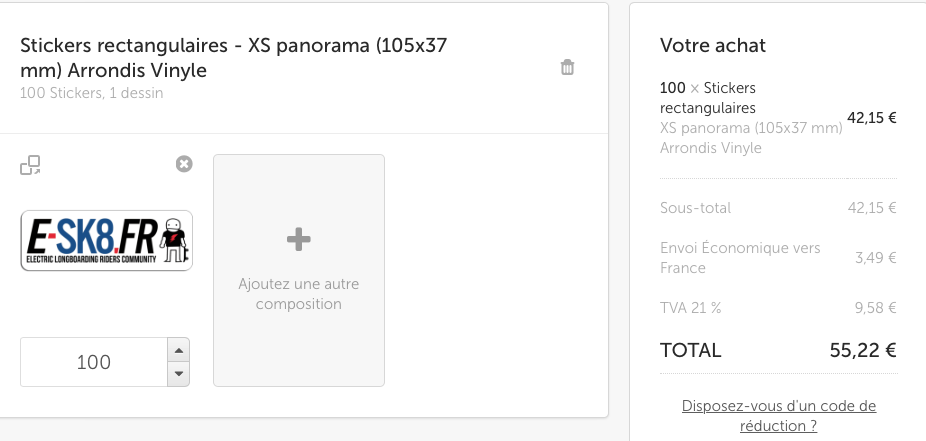Delete the sticker order with trash icon
This screenshot has width=926, height=441.
[x=567, y=67]
